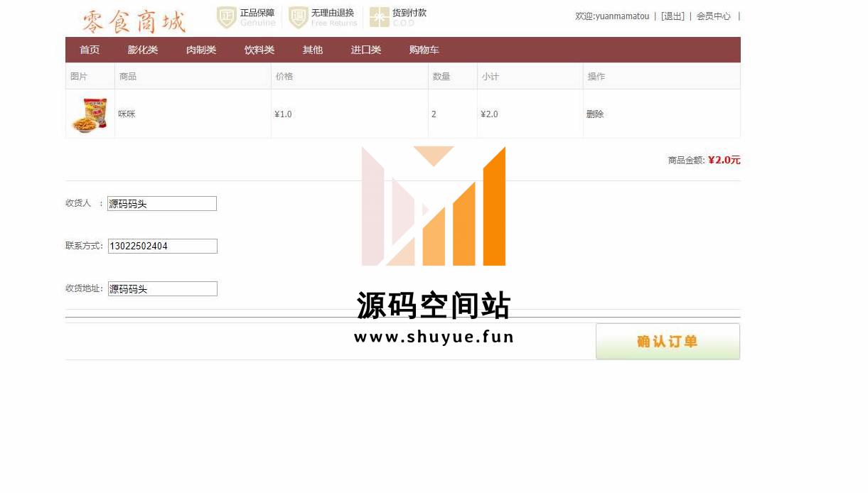Focus the 收货地址 input field

coord(163,289)
